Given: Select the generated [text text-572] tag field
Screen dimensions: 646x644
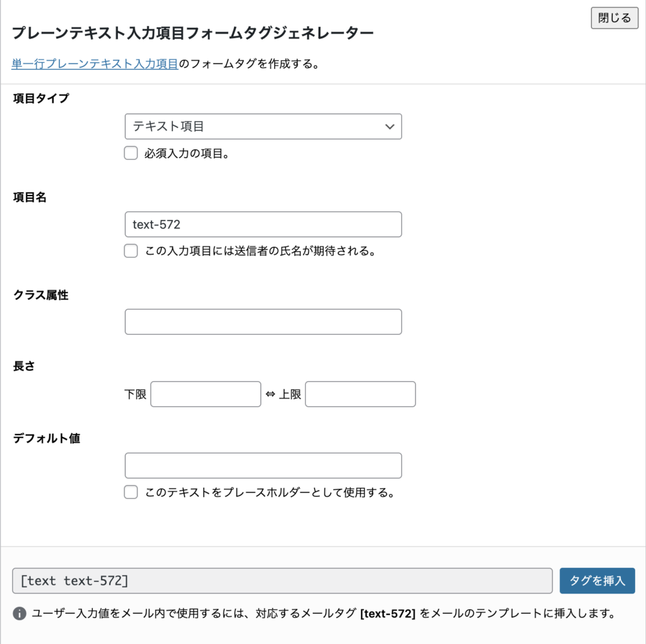Looking at the screenshot, I should (x=282, y=581).
